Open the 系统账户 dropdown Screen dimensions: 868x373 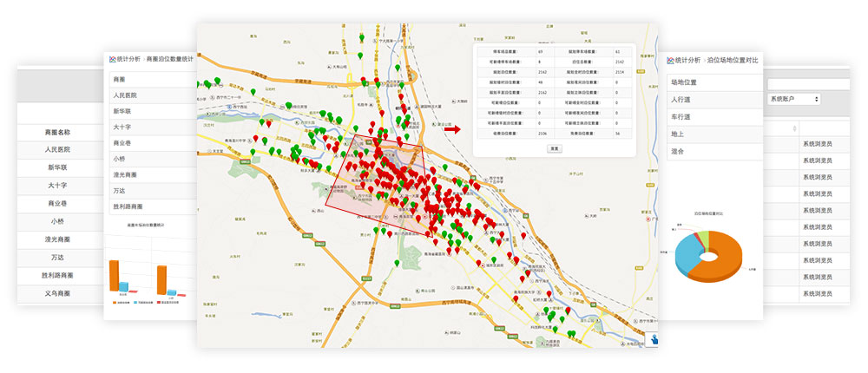point(793,100)
